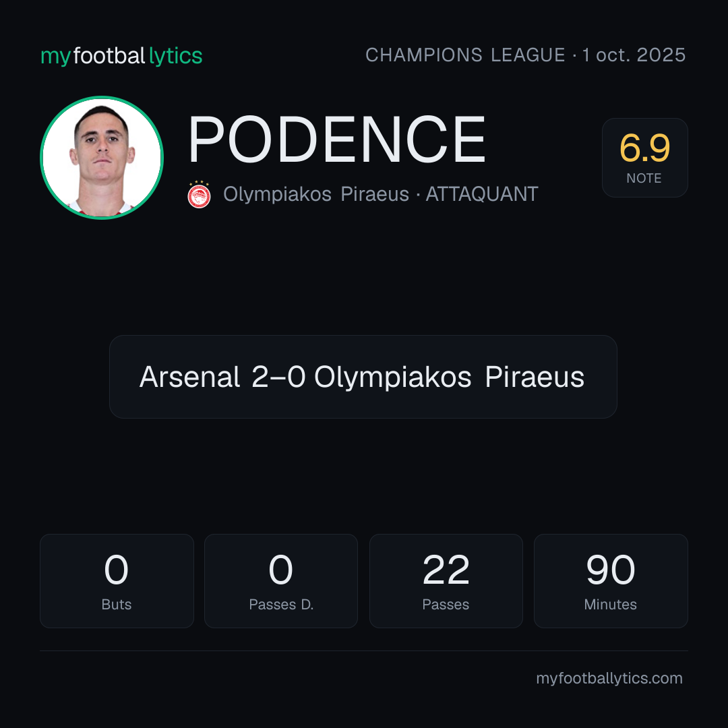Click the 1 oct. 2025 date text
The image size is (728, 728).
[634, 55]
